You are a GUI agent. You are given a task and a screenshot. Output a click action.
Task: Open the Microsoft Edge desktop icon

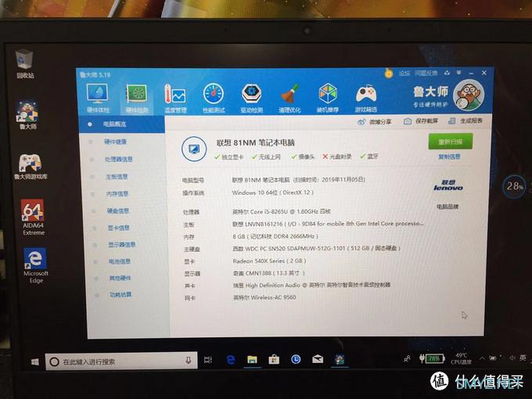[x=36, y=266]
